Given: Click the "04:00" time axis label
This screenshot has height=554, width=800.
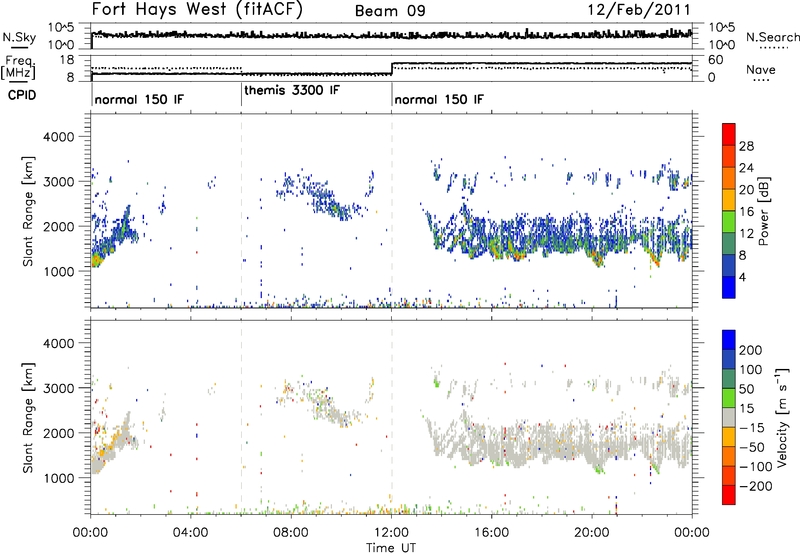Looking at the screenshot, I should [191, 533].
